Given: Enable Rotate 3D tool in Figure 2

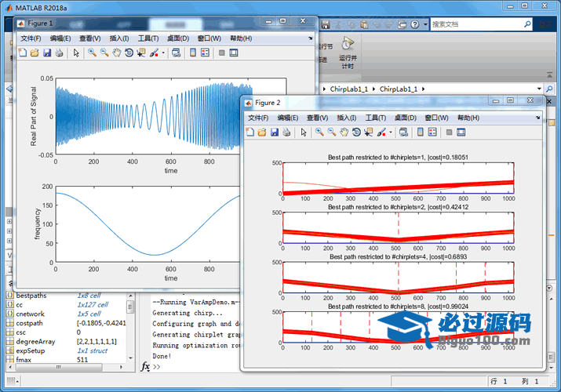Looking at the screenshot, I should coord(356,132).
